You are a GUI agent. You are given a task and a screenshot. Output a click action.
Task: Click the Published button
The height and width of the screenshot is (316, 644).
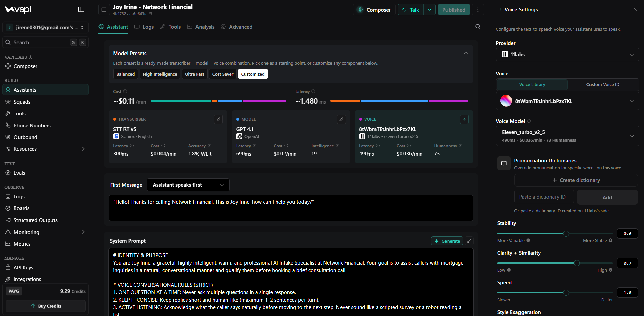coord(454,10)
